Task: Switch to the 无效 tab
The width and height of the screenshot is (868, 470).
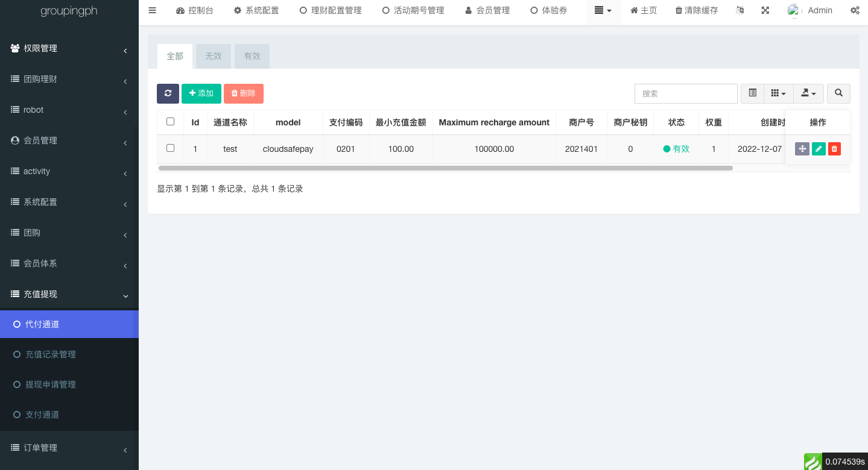Action: click(x=214, y=56)
